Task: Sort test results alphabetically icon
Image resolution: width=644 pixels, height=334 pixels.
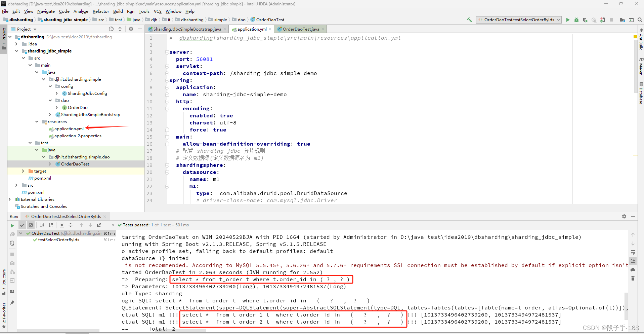Action: click(x=42, y=225)
